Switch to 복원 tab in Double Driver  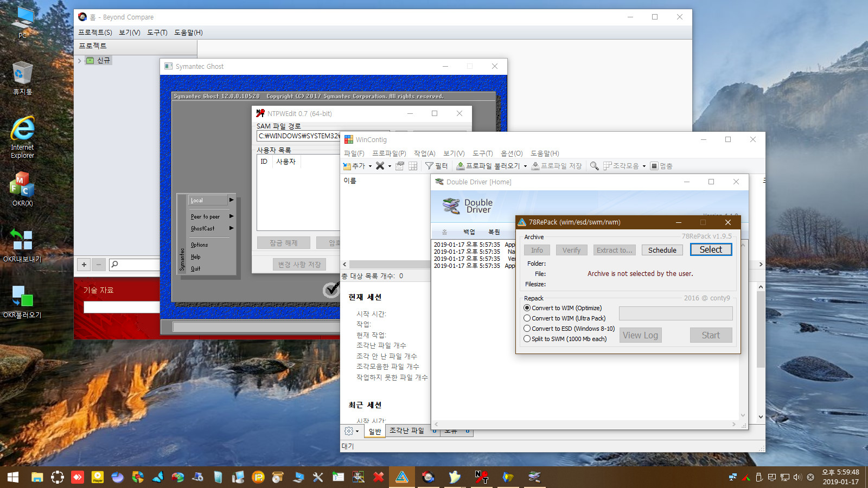(x=494, y=232)
